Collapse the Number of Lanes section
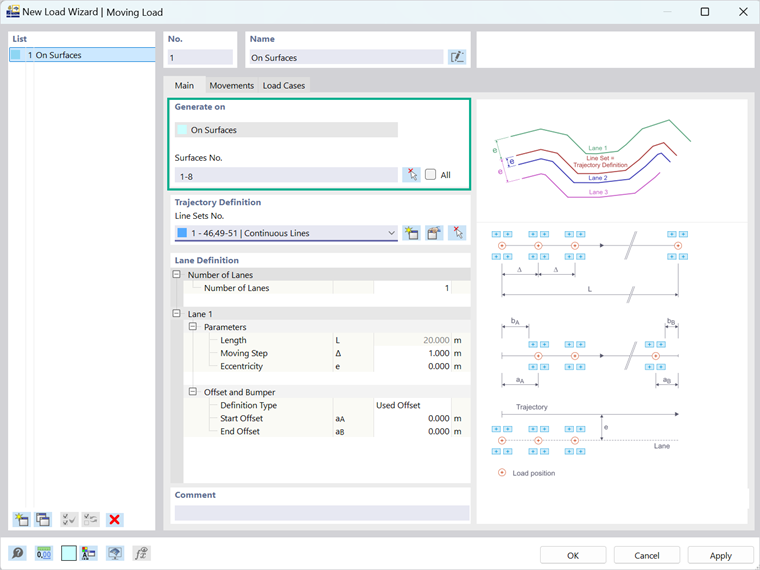The width and height of the screenshot is (760, 570). (x=176, y=274)
